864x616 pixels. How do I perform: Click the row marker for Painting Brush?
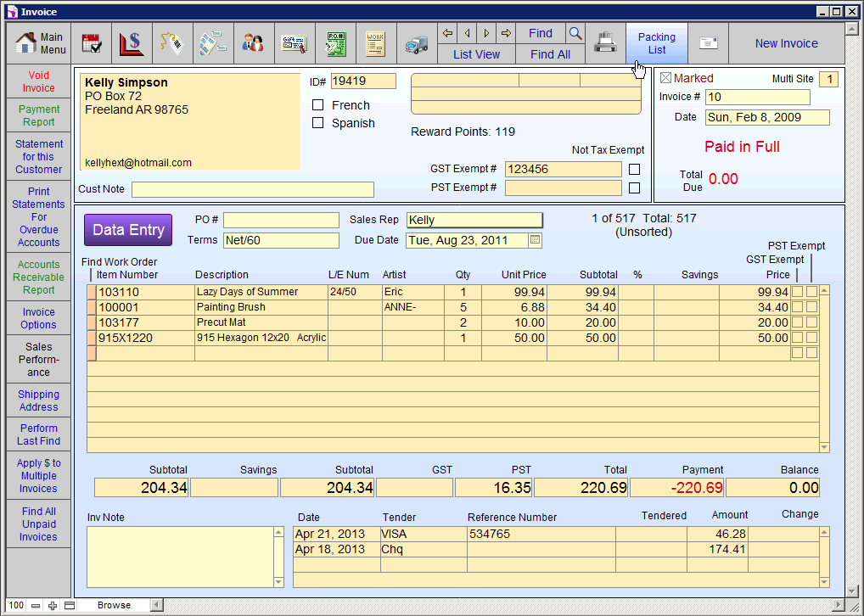[x=92, y=307]
